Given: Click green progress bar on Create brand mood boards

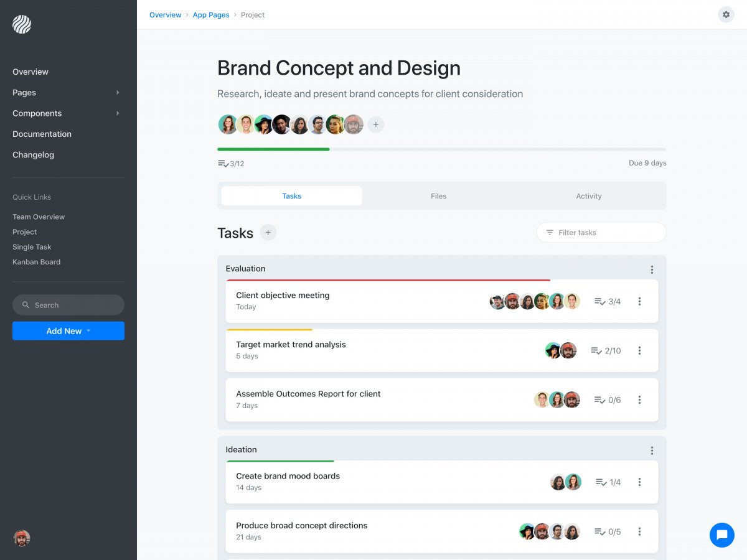Looking at the screenshot, I should pos(280,461).
